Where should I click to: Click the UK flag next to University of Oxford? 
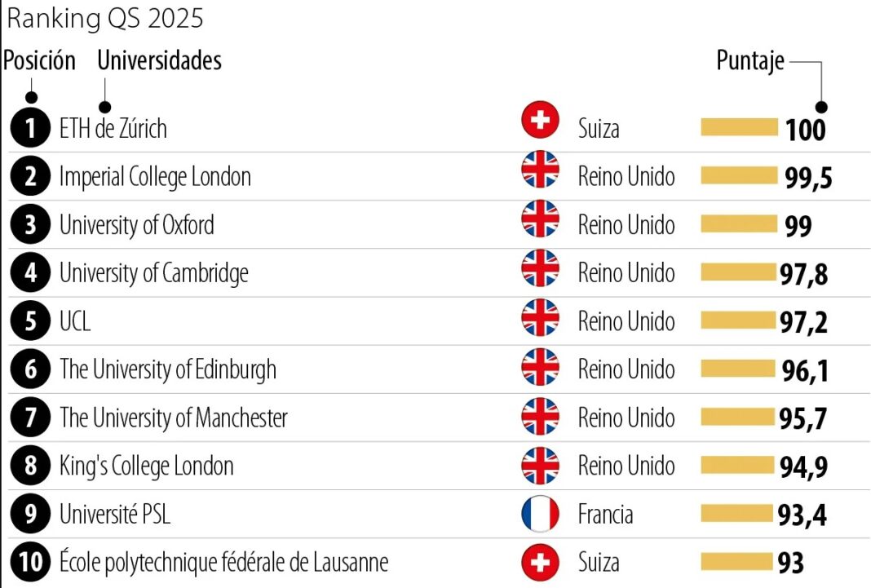click(x=540, y=219)
